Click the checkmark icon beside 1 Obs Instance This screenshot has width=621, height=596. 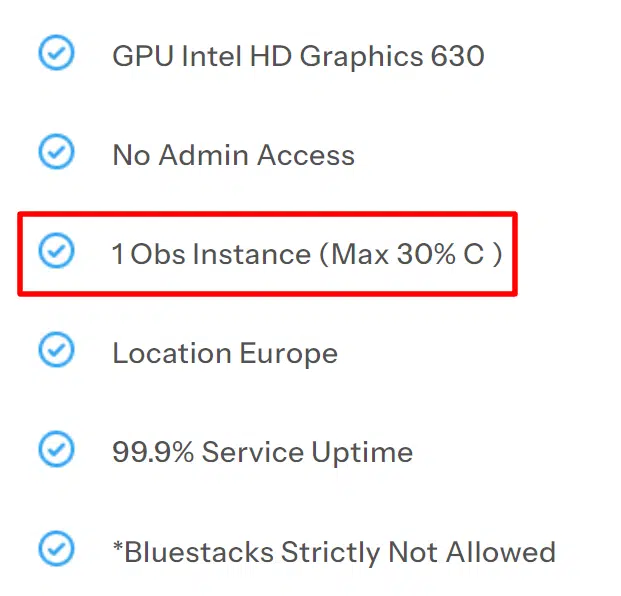pyautogui.click(x=56, y=252)
